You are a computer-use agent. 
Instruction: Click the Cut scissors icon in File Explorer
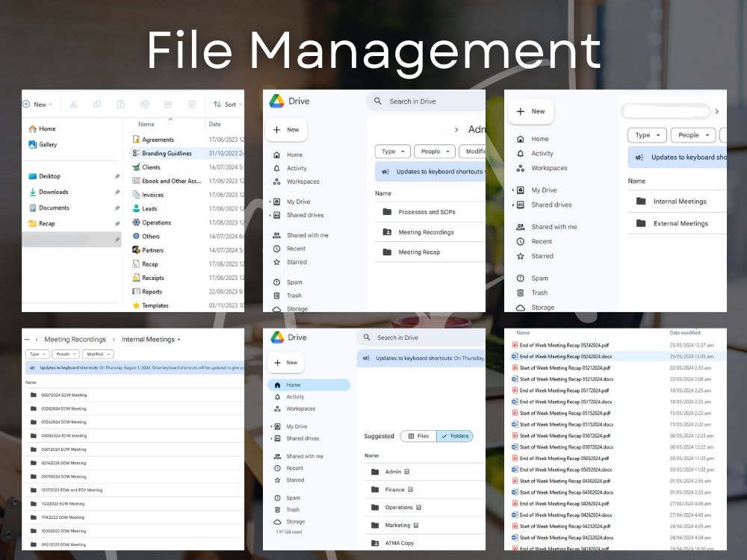point(73,105)
